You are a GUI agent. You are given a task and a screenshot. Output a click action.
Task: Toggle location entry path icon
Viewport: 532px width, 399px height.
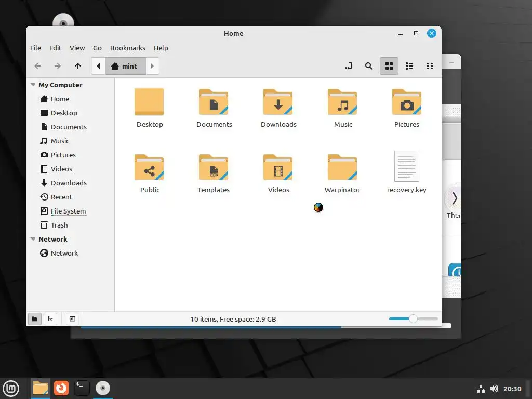click(x=349, y=66)
